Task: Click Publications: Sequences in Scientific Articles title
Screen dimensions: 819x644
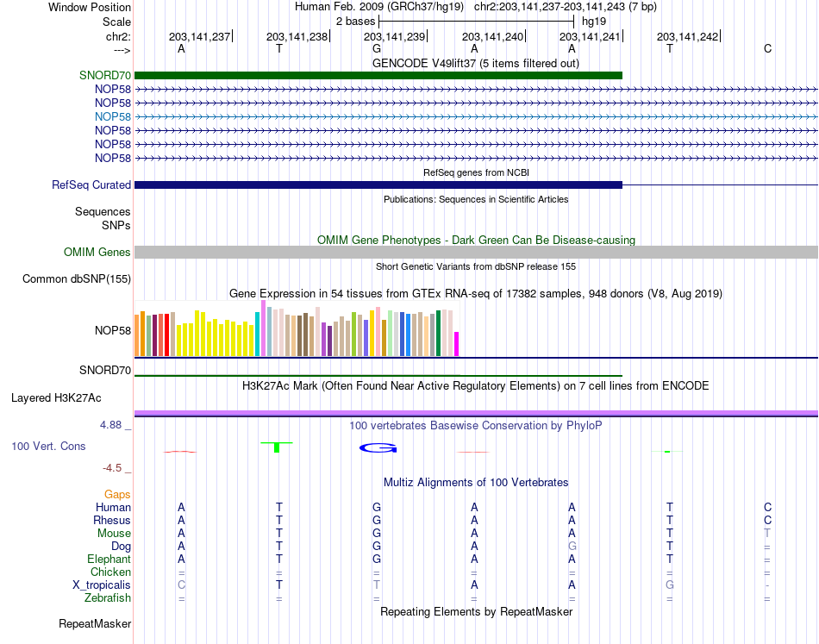Action: tap(476, 199)
